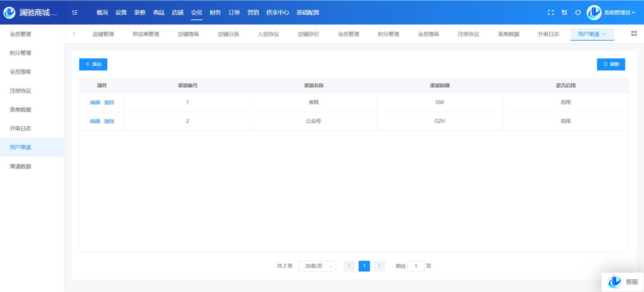Open the 财务 top menu
The width and height of the screenshot is (644, 292).
coord(215,12)
